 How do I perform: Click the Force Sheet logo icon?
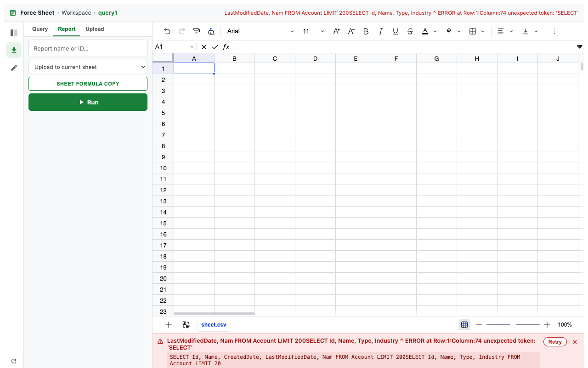13,13
